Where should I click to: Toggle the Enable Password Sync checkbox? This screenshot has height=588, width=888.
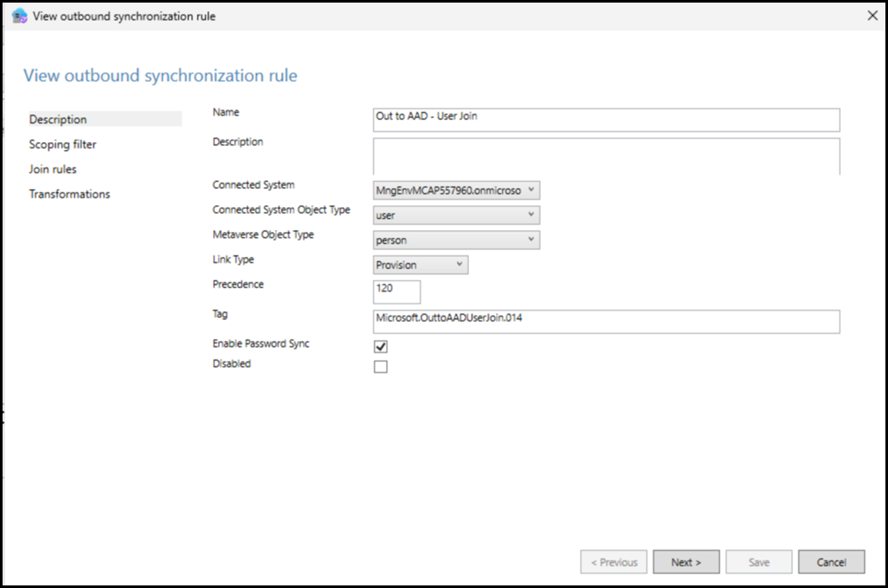point(381,347)
